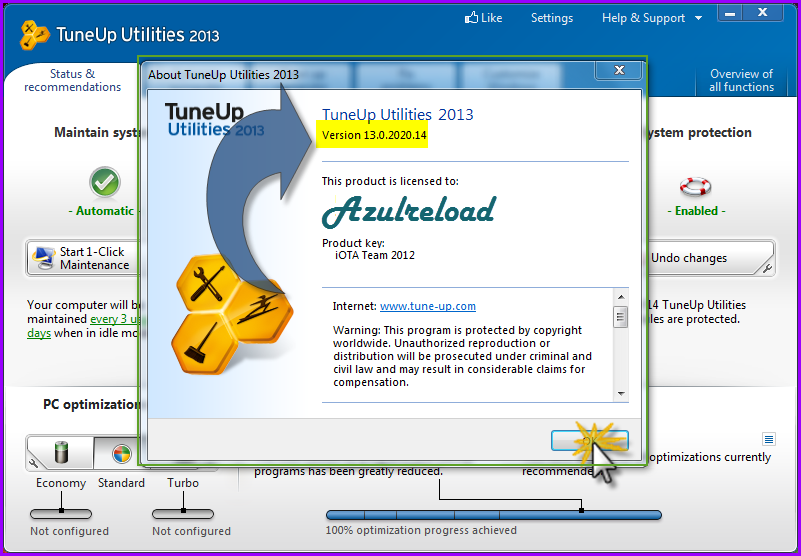Click the 100% optimization progress achieved text
The image size is (801, 556).
(x=421, y=530)
